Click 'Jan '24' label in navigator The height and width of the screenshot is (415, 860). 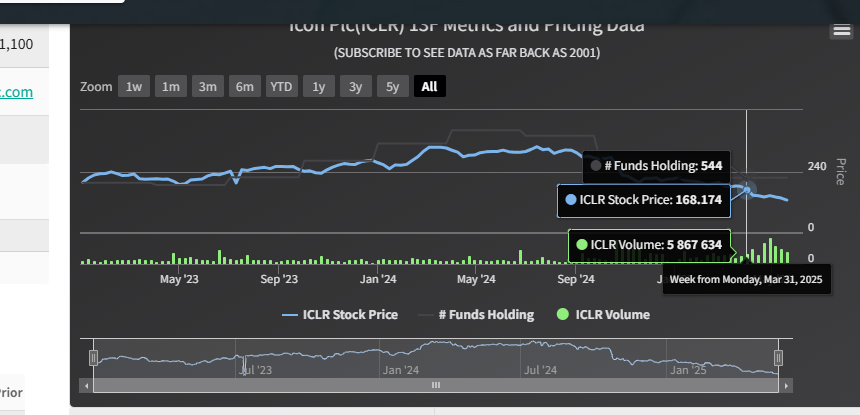point(401,370)
